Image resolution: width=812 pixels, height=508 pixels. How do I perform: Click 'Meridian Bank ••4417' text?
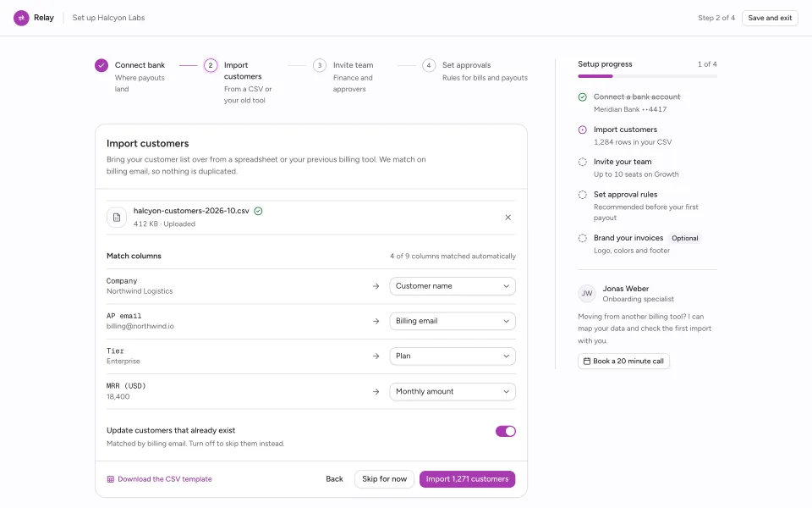click(630, 109)
